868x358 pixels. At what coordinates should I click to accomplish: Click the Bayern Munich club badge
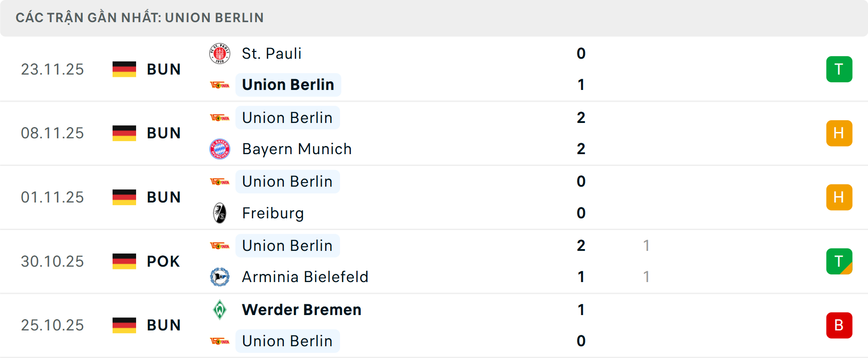(x=220, y=149)
